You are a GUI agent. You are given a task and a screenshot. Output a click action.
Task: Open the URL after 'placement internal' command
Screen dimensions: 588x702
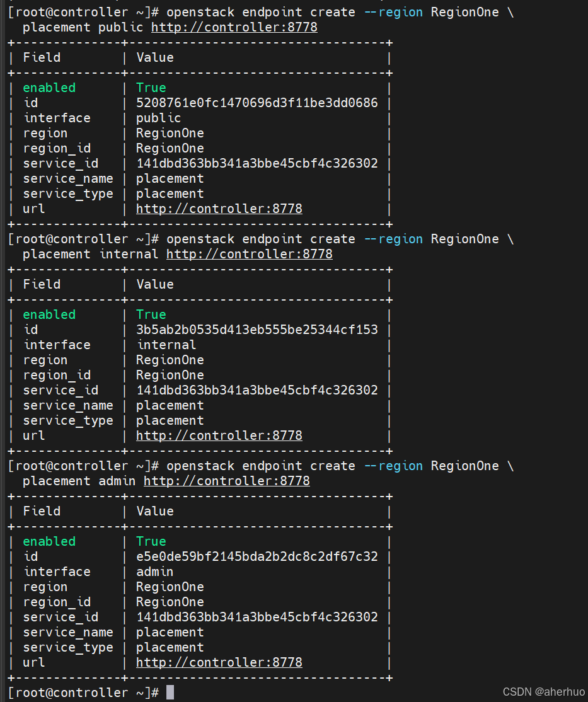(x=250, y=255)
